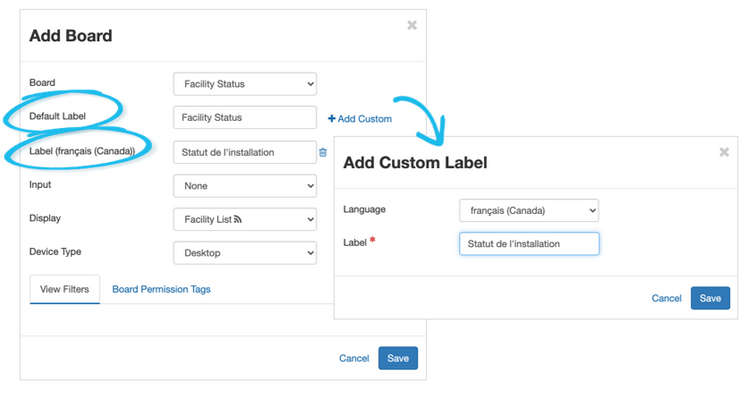747x399 pixels.
Task: Select the View Filters tab
Action: click(x=64, y=289)
